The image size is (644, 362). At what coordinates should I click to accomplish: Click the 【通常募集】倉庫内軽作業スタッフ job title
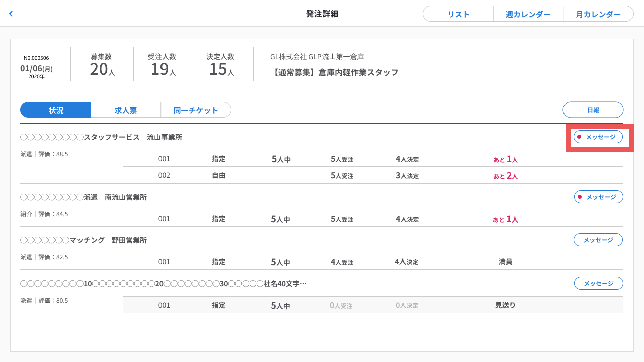(334, 72)
